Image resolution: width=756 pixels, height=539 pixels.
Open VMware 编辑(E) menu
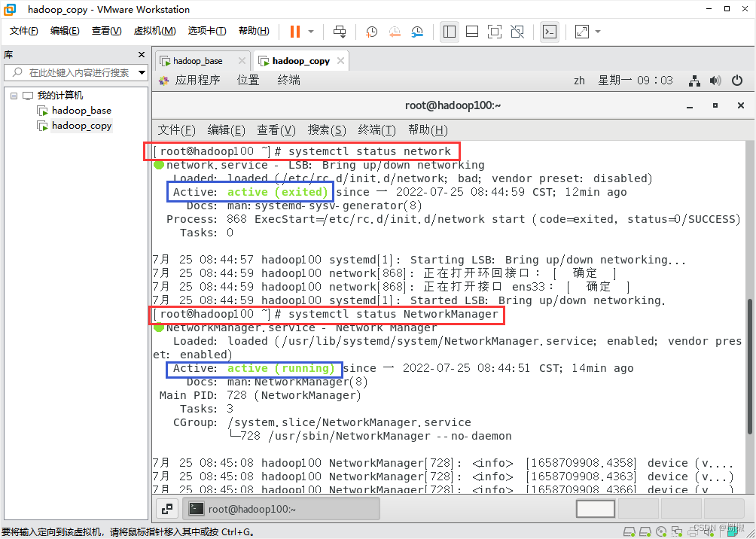(x=65, y=31)
